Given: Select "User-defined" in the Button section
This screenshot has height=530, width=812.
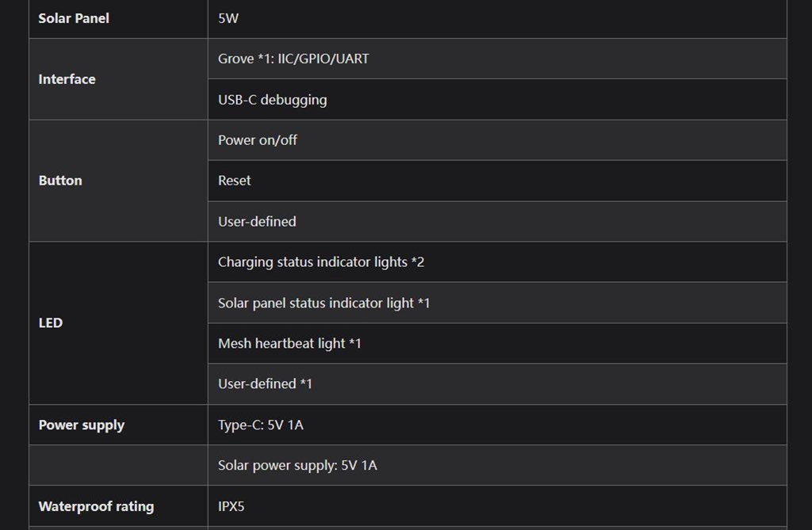Looking at the screenshot, I should [x=257, y=222].
